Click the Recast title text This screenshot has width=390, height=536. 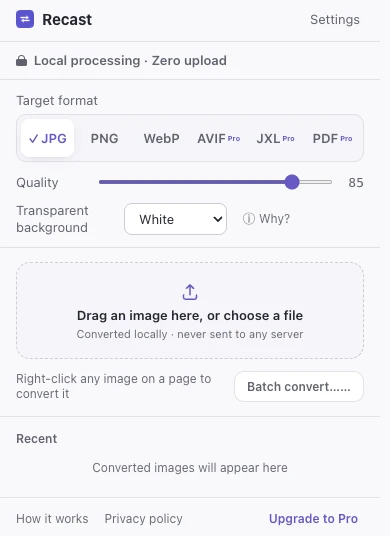coord(67,19)
